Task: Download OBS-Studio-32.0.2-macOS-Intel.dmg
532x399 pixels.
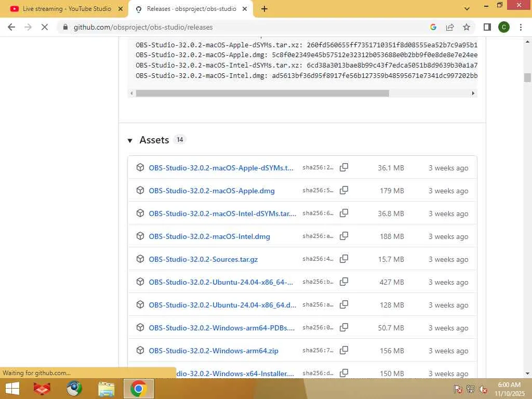Action: tap(209, 236)
